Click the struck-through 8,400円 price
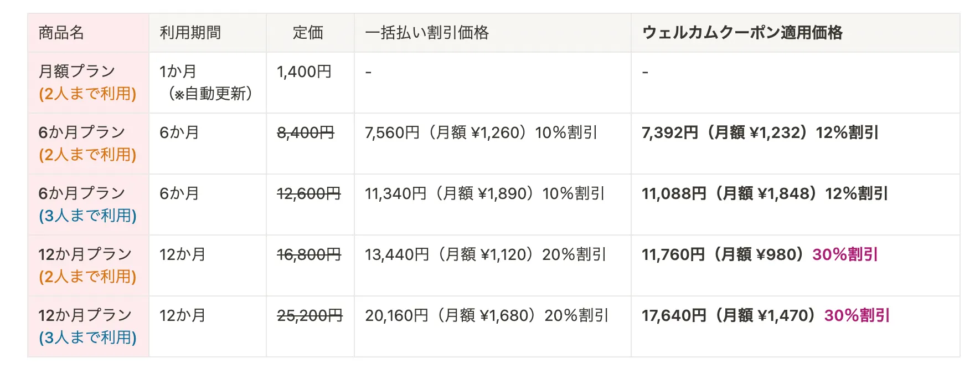980x378 pixels. [x=306, y=132]
